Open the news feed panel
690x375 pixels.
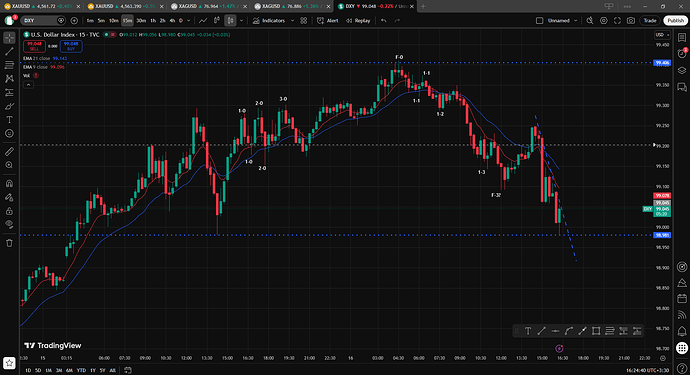(x=682, y=315)
